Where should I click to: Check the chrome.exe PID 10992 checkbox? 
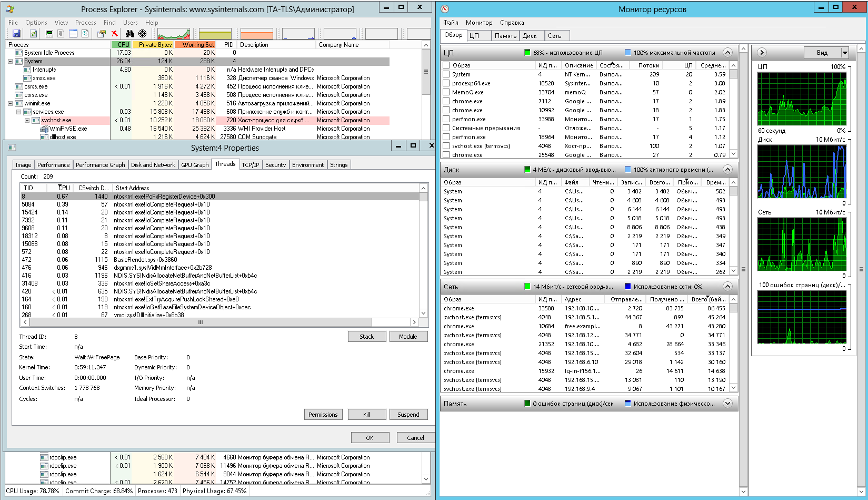[x=446, y=110]
